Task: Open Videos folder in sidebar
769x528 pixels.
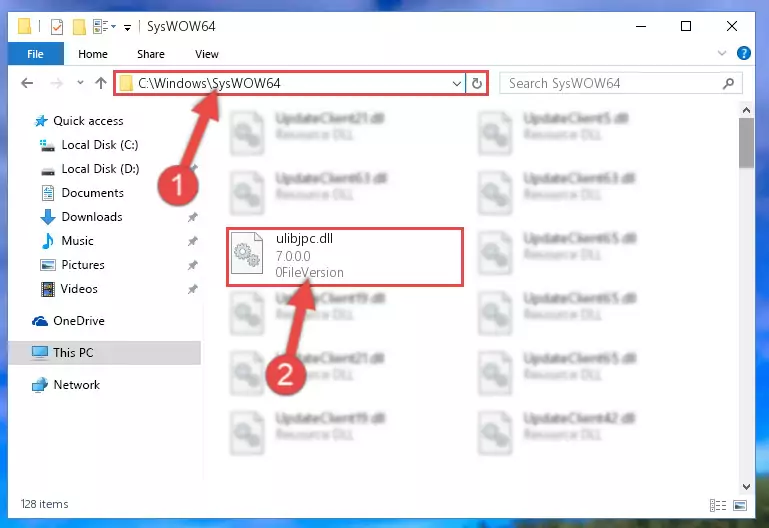Action: [79, 289]
